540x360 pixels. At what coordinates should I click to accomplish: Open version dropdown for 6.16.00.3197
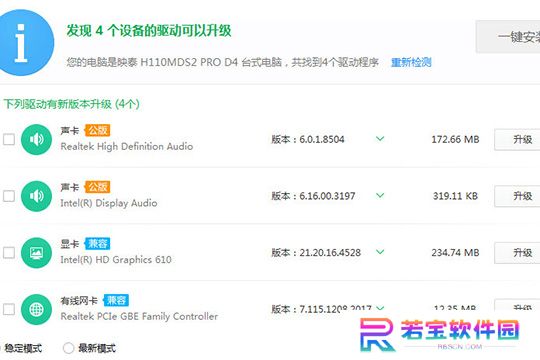[x=380, y=195]
